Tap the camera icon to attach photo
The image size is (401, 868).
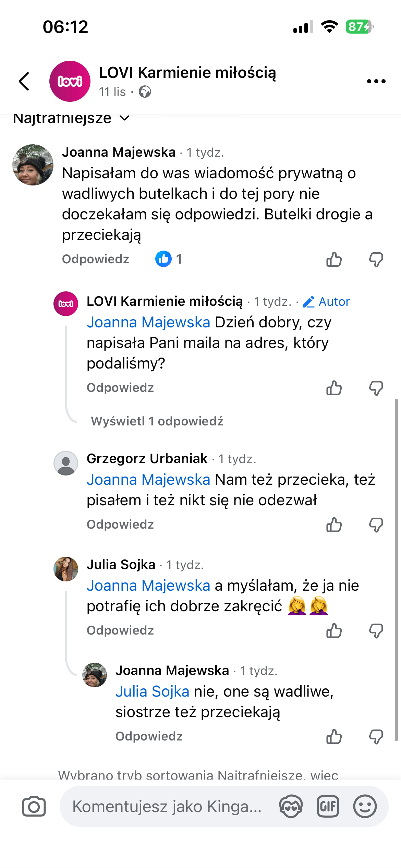click(34, 806)
